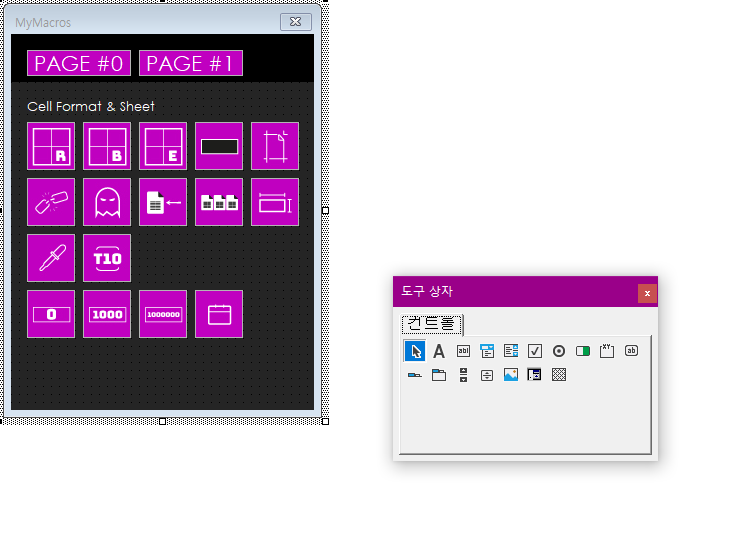Click the broken chain link icon

[x=51, y=202]
